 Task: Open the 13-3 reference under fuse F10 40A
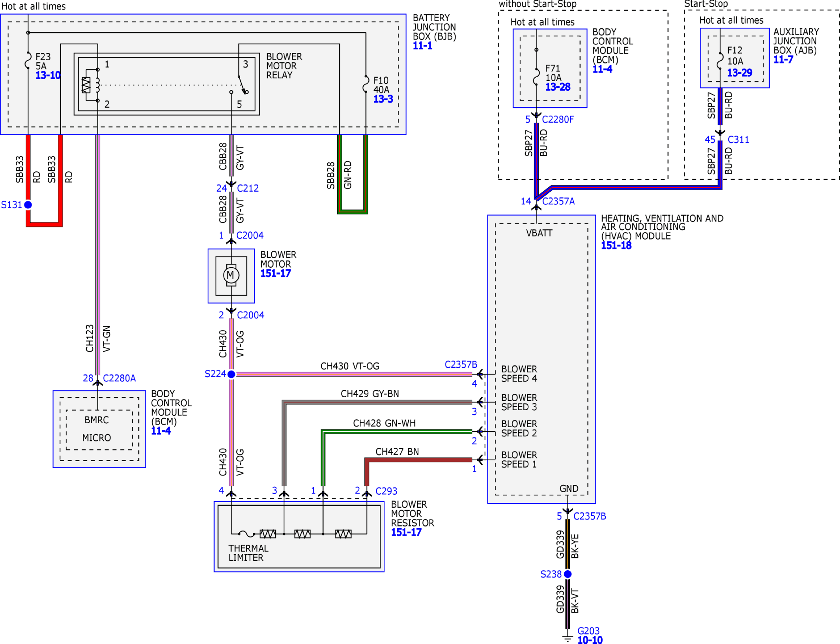pos(383,99)
